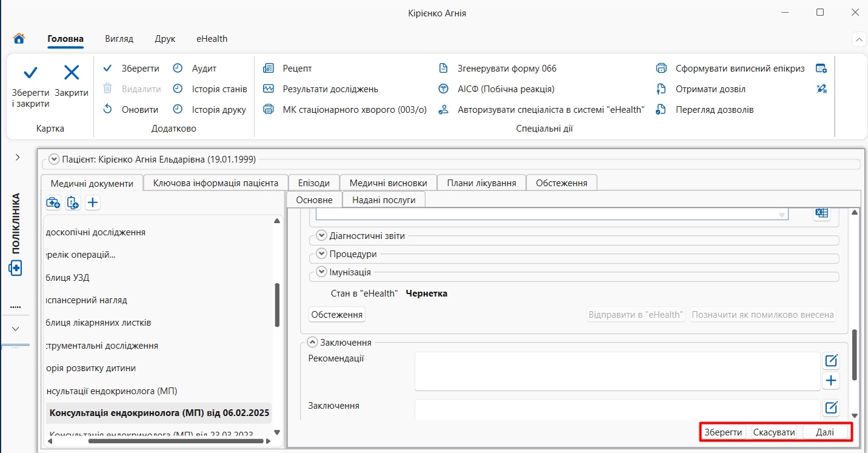Click Згенерувати форму 066
Viewport: 868px width, 453px height.
[x=507, y=69]
